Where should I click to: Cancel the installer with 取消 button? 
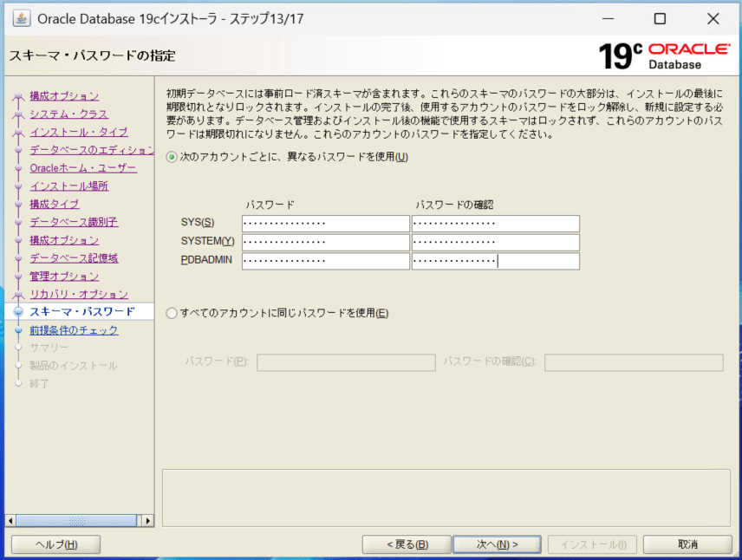click(x=687, y=544)
